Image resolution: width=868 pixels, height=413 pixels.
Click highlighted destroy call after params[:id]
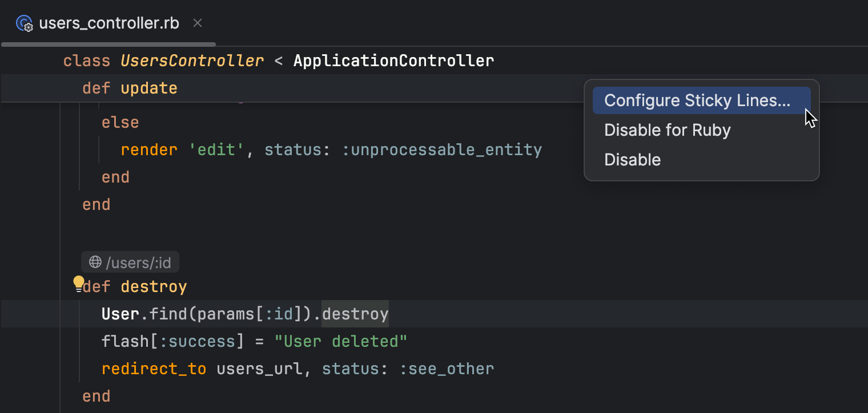click(355, 314)
